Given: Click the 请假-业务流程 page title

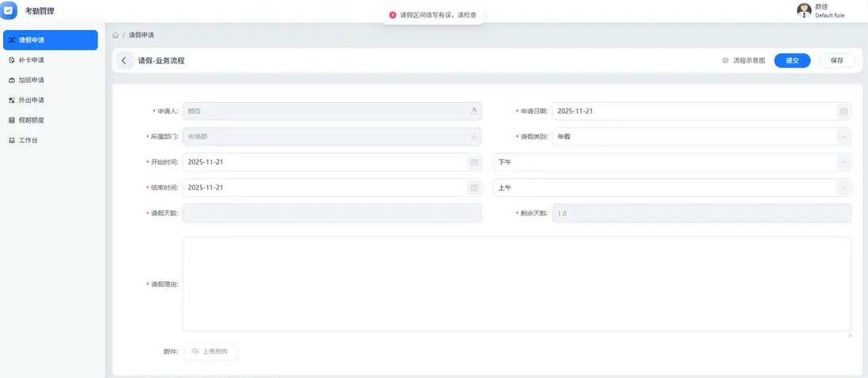Looking at the screenshot, I should pos(161,61).
